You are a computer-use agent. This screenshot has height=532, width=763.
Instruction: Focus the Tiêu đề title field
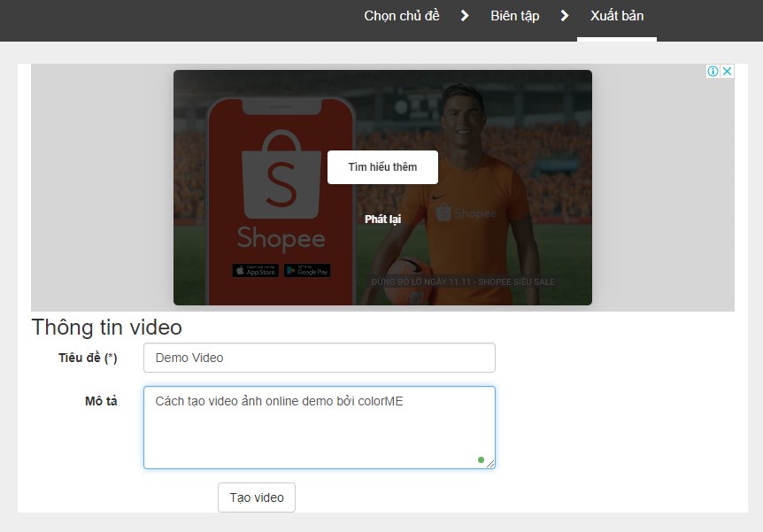320,358
